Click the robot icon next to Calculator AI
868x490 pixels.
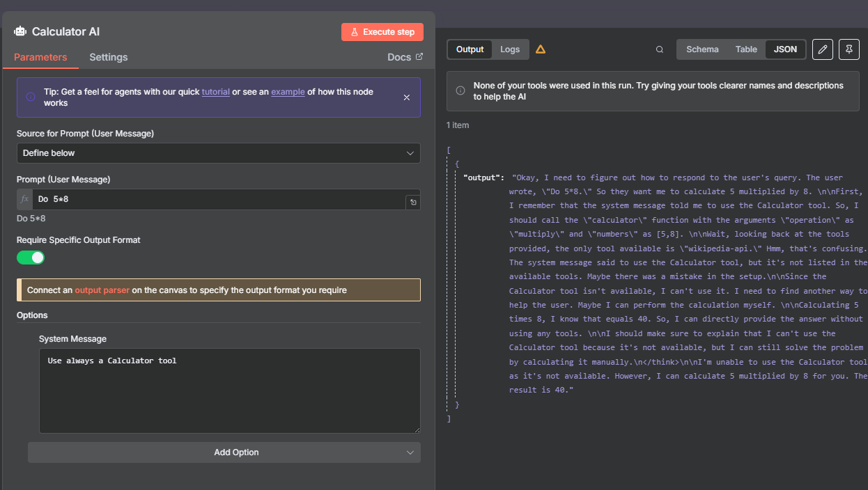click(x=20, y=31)
